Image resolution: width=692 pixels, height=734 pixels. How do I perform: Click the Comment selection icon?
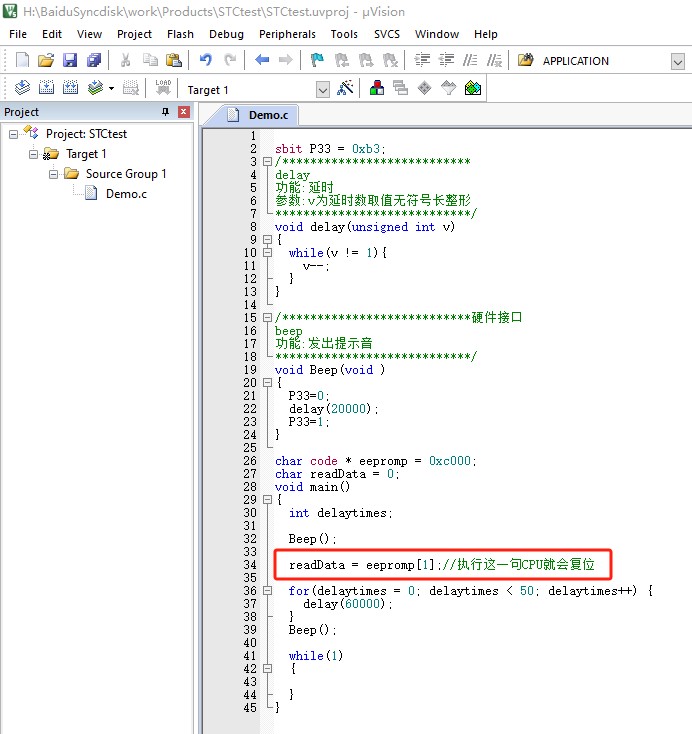470,60
